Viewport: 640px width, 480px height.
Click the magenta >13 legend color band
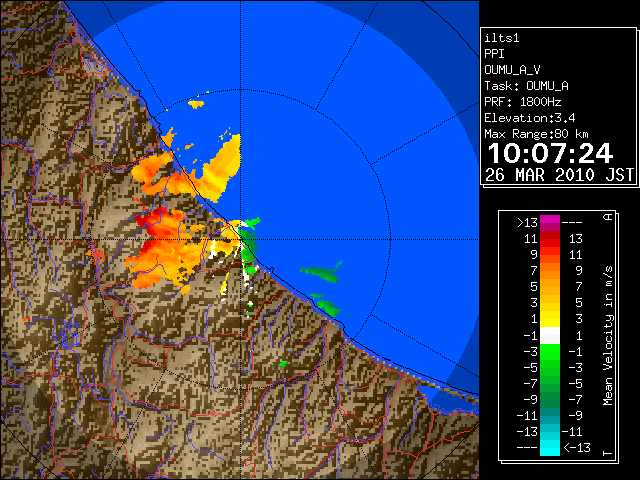[550, 223]
